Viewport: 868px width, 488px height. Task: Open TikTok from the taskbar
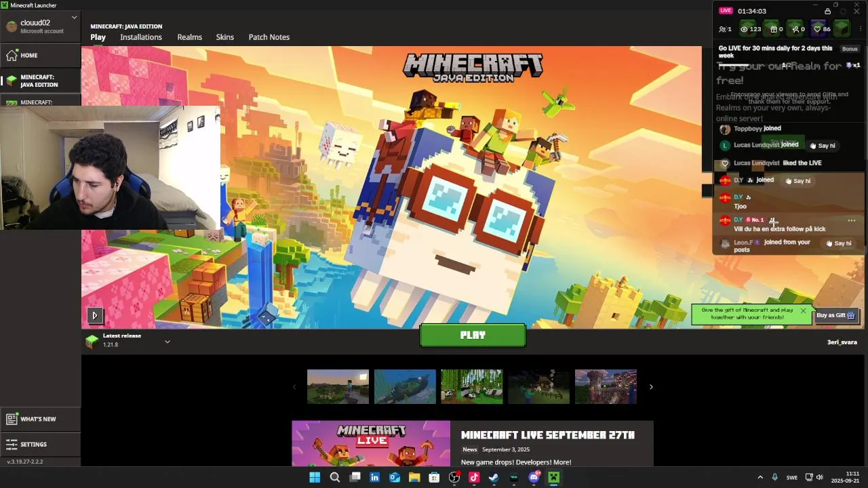pyautogui.click(x=474, y=478)
